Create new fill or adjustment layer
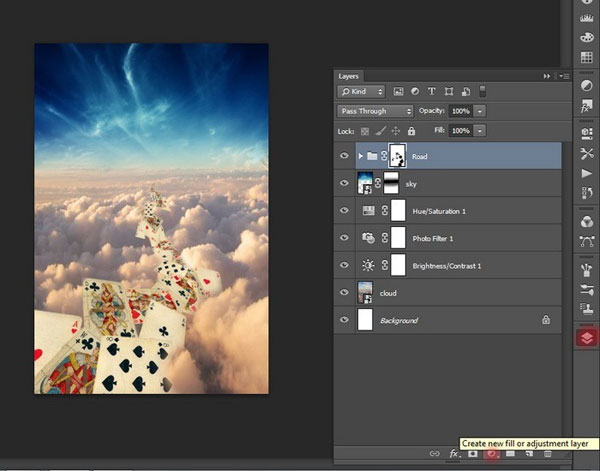This screenshot has height=471, width=600. click(x=491, y=454)
